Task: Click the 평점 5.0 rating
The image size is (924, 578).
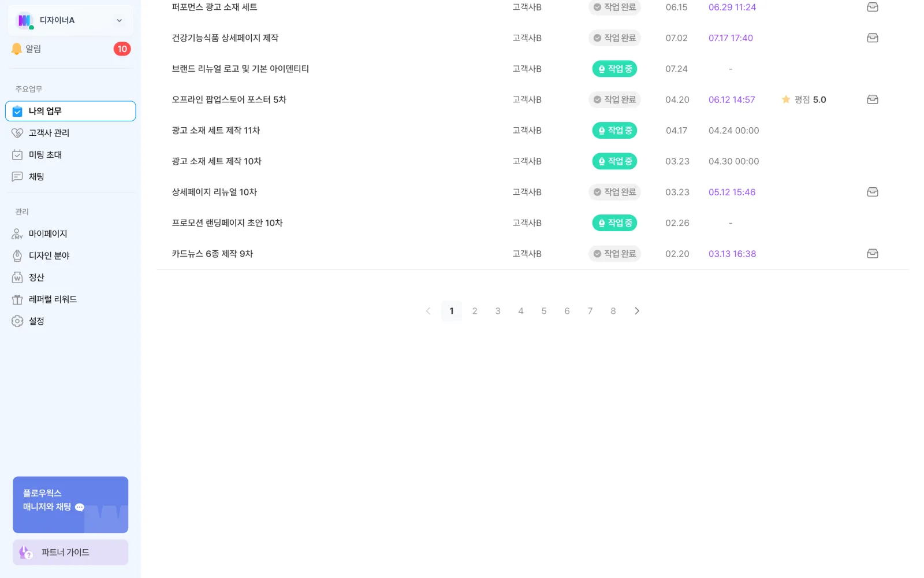Action: [x=803, y=99]
